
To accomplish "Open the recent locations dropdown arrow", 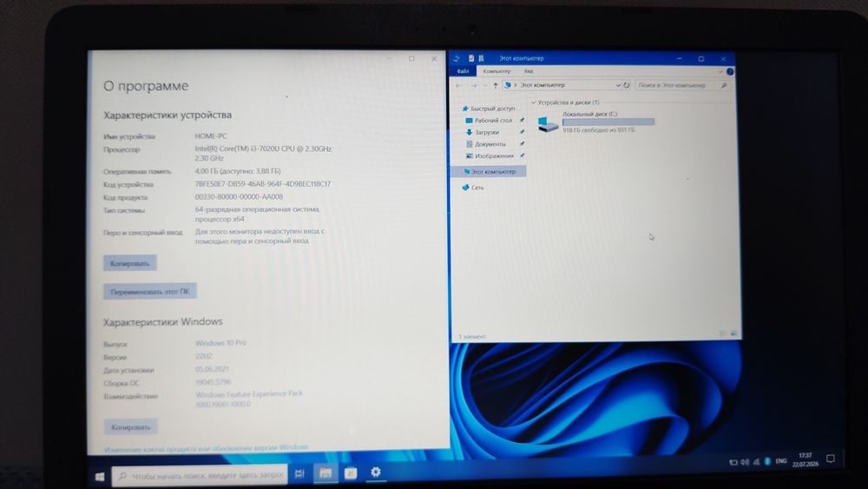I will click(485, 86).
